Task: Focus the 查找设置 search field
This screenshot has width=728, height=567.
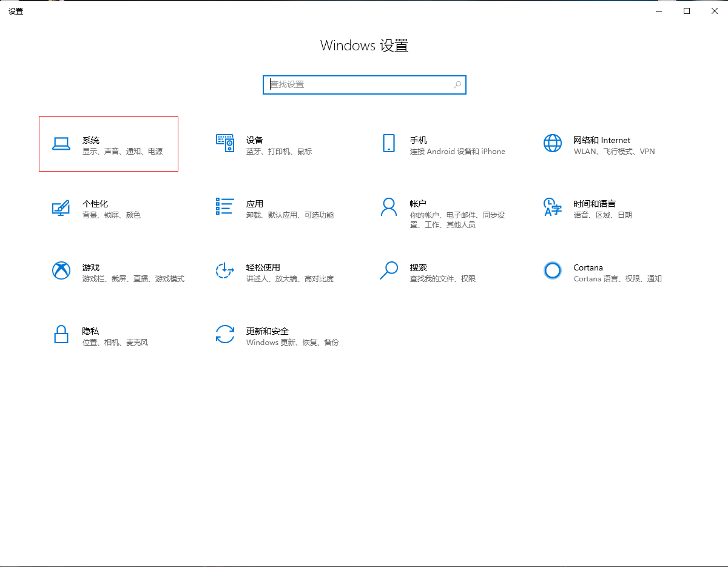Action: (x=358, y=85)
